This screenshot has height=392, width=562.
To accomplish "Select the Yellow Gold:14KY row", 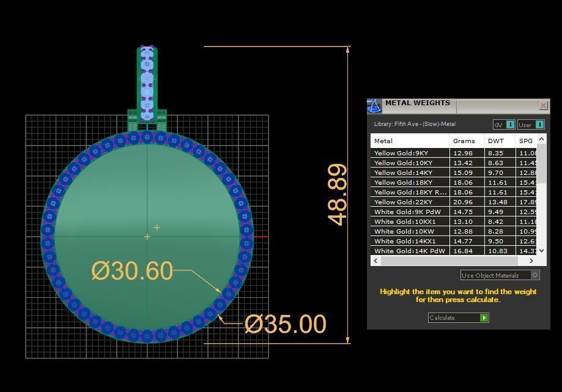I will pos(453,172).
